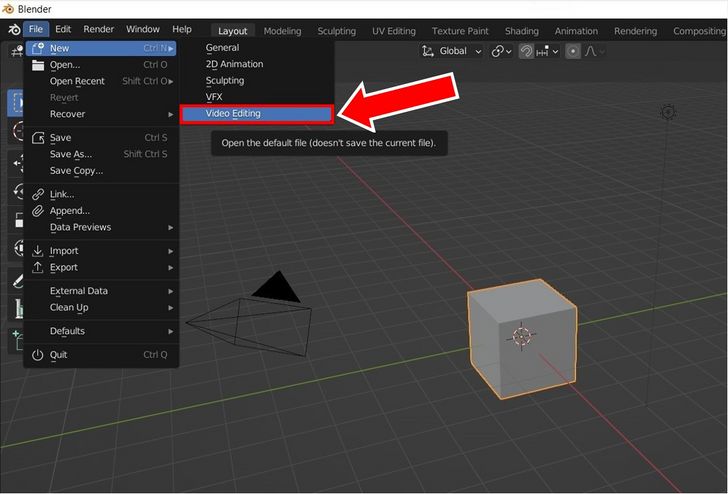Viewport: 728px width, 494px height.
Task: Choose 2D Animation new file template
Action: tap(257, 64)
